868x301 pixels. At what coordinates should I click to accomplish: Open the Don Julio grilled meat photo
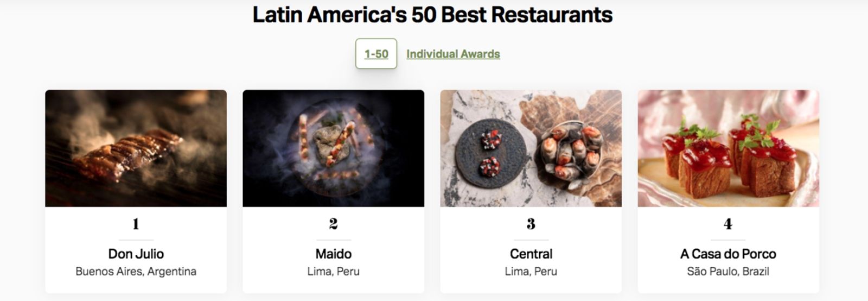point(136,148)
